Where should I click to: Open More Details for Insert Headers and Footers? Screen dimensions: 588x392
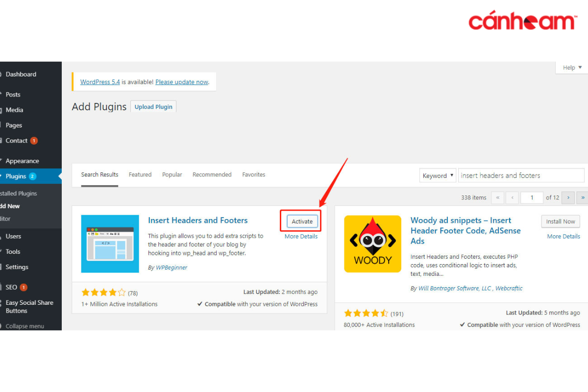(x=301, y=237)
